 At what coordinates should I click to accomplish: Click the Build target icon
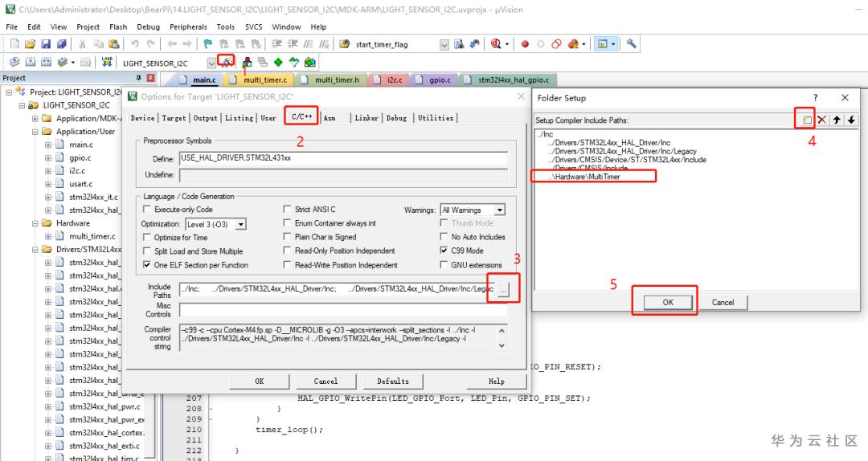click(x=31, y=62)
